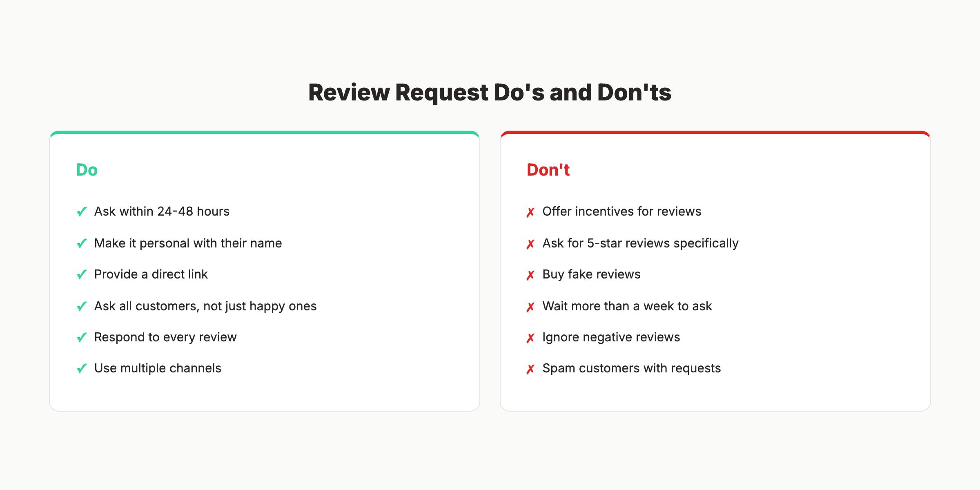The height and width of the screenshot is (490, 980).
Task: Click the title 'Review Request Do's and Don'ts'
Action: tap(490, 92)
